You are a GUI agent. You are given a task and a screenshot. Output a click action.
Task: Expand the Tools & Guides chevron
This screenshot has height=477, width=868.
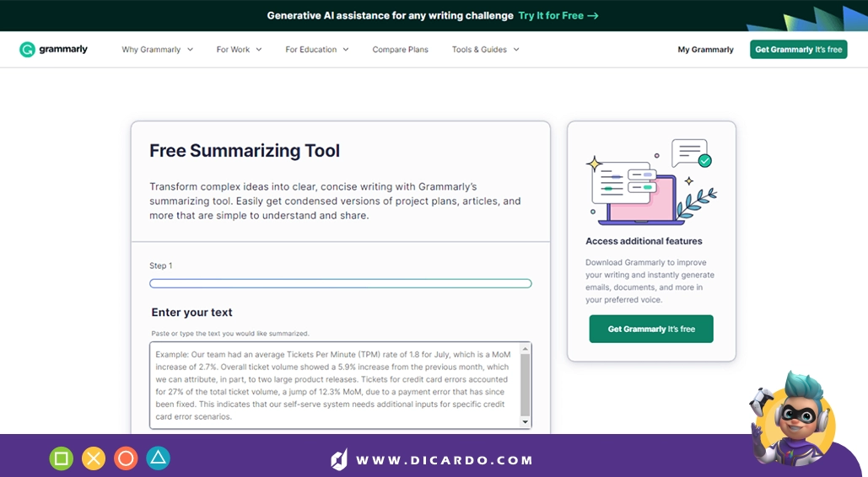click(x=516, y=49)
